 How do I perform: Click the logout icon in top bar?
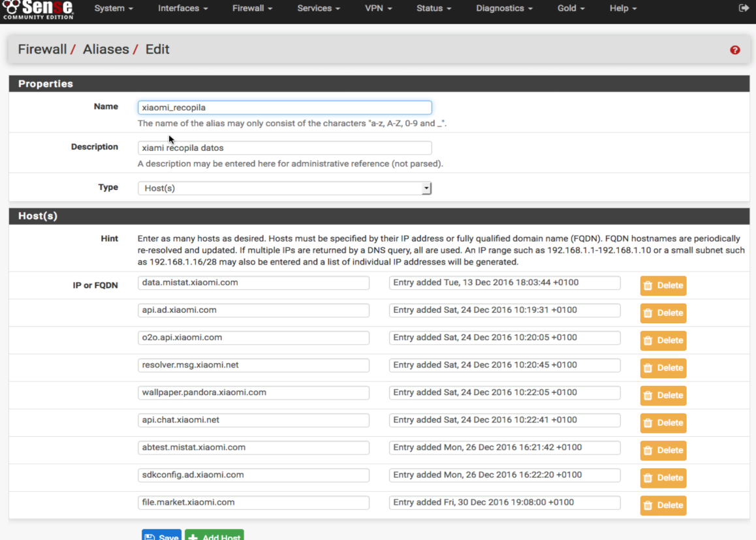click(743, 8)
